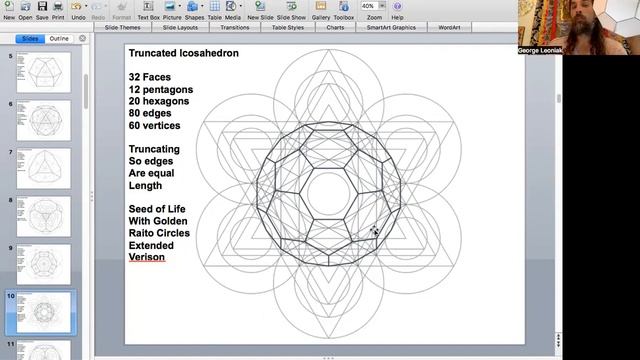
Task: Click the misspelled word 'Verison'
Action: point(147,257)
